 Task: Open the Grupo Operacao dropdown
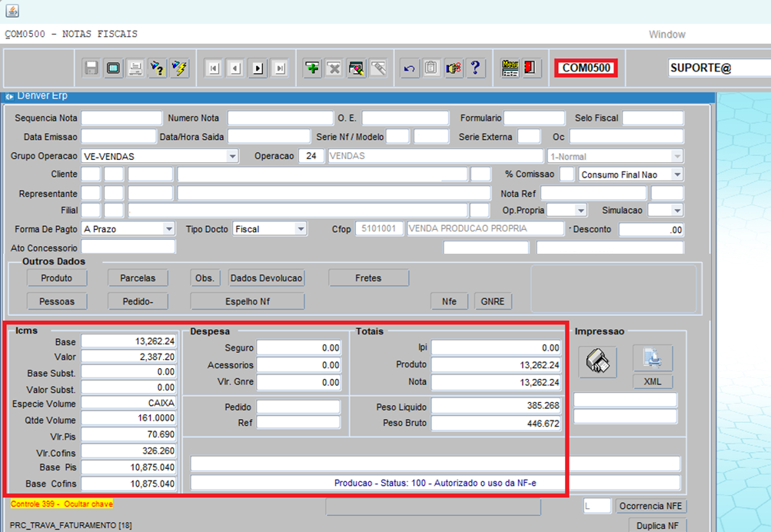click(232, 156)
